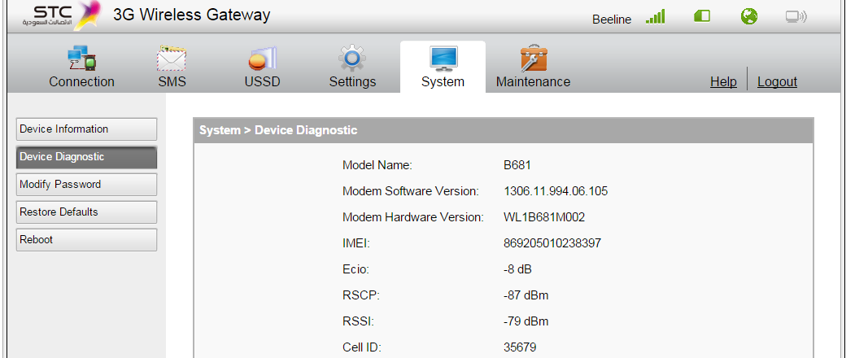Screen dimensions: 868x358
Task: Click the Beeline operator name
Action: pyautogui.click(x=612, y=20)
